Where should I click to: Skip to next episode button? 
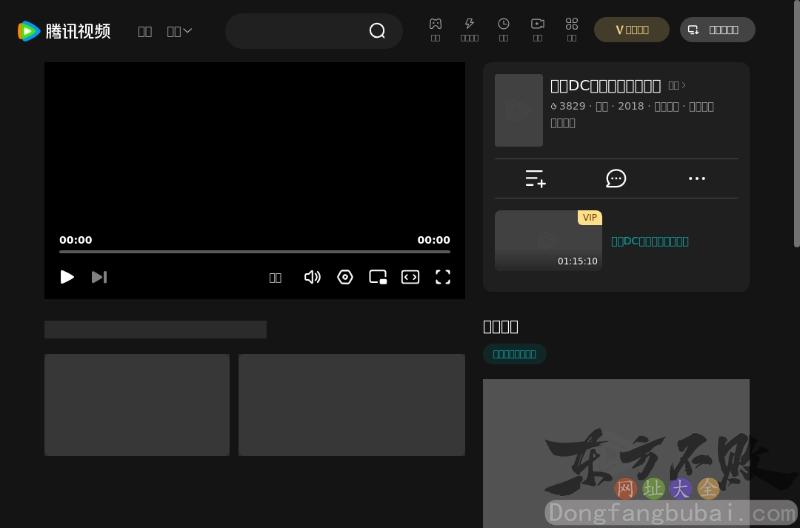point(99,277)
